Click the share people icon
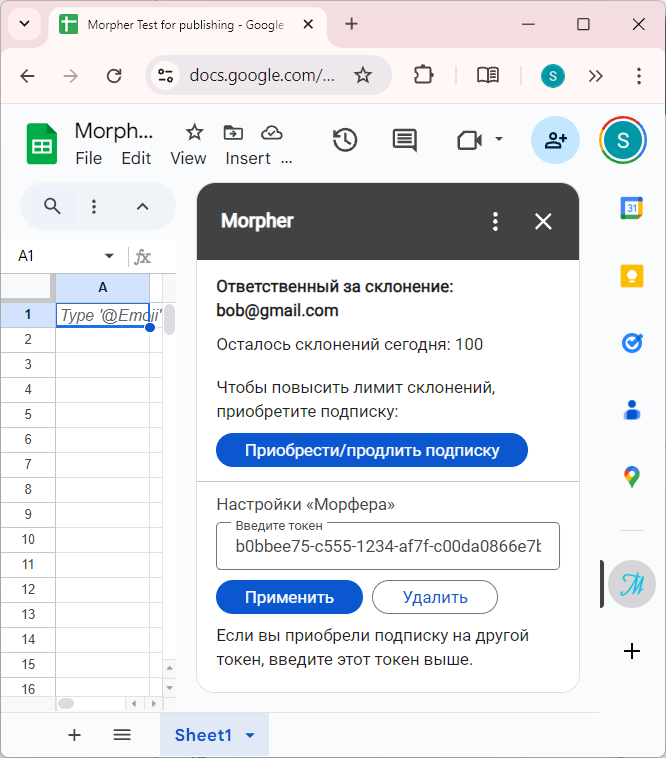 (555, 140)
